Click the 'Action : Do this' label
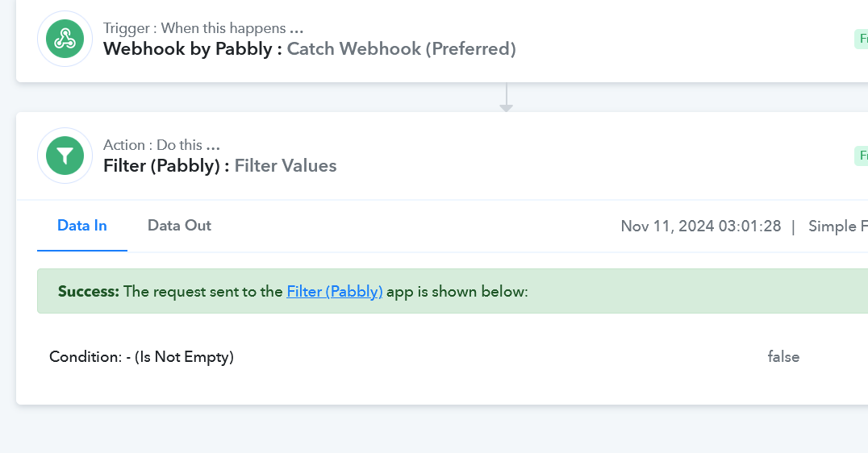Viewport: 868px width, 453px height. coord(161,145)
